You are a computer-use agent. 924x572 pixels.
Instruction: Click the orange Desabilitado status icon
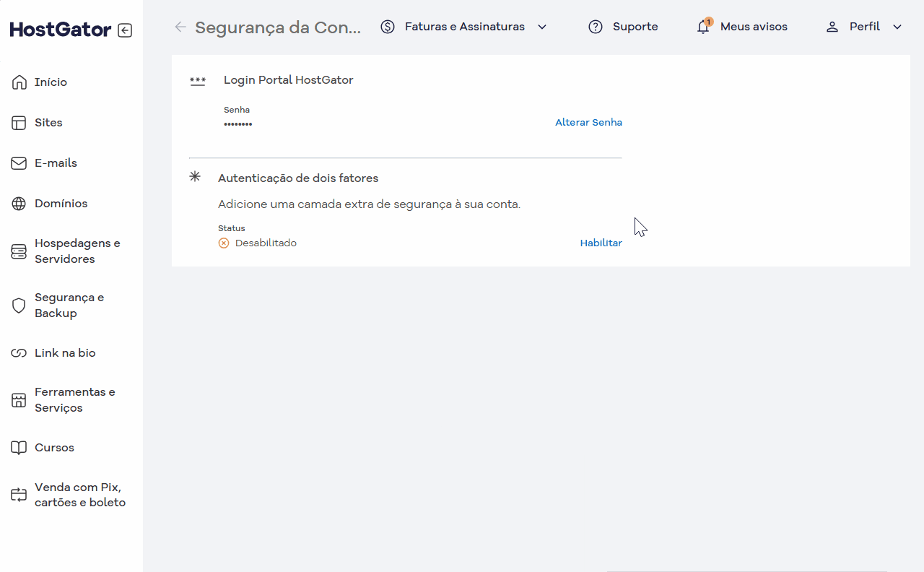point(224,243)
